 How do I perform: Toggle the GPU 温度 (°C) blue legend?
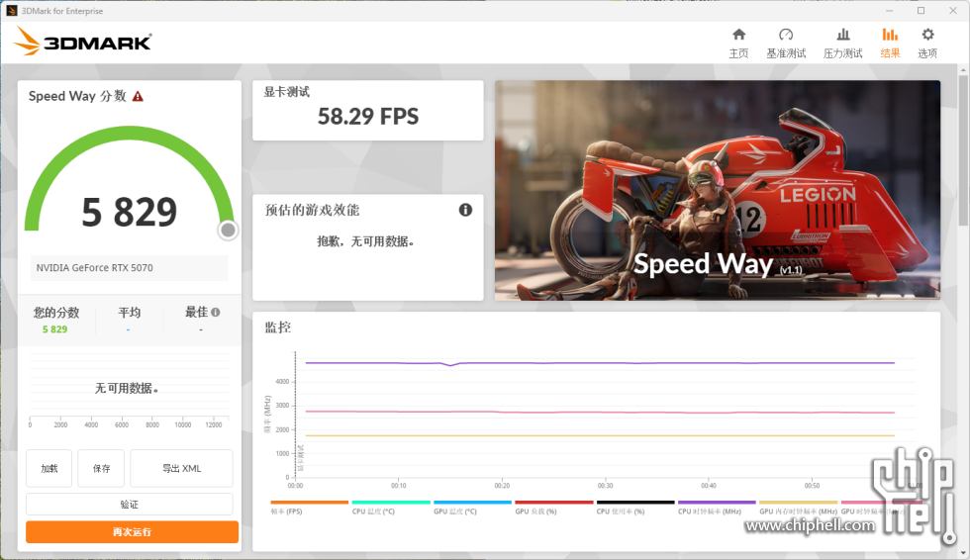pos(473,508)
